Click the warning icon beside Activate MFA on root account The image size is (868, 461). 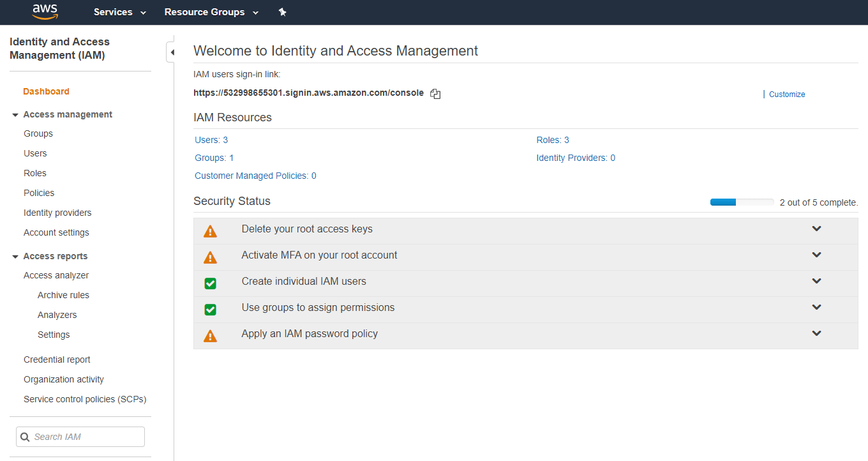[x=210, y=258]
